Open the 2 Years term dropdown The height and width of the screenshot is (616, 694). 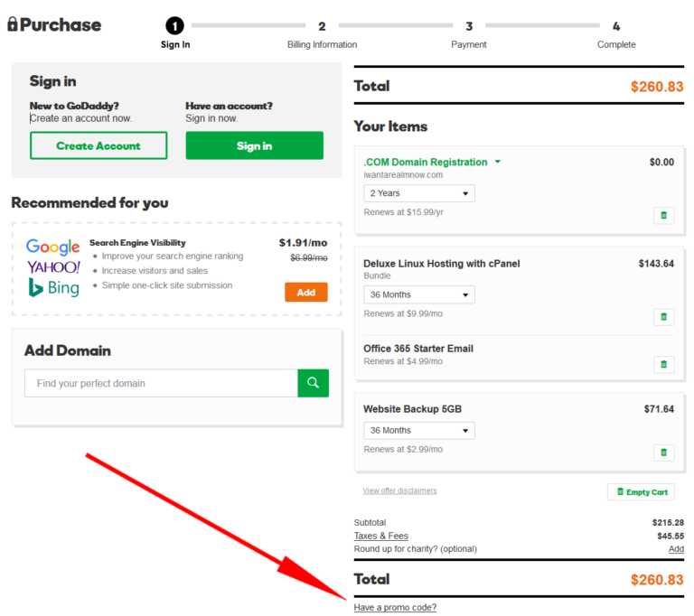click(419, 193)
